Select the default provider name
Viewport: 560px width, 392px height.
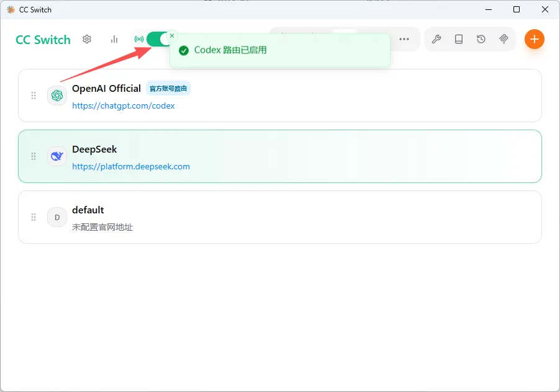(x=88, y=210)
